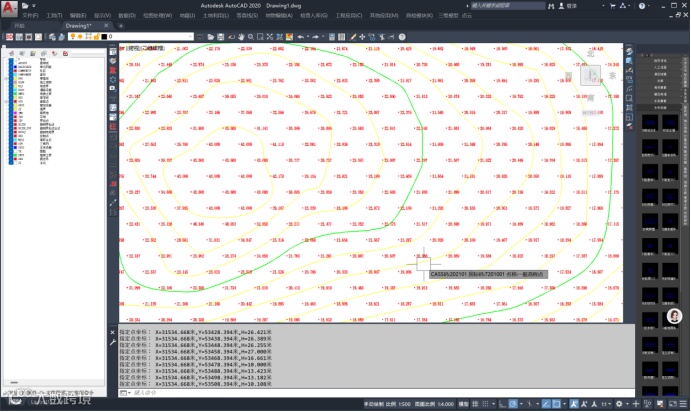Click the Save diskette icon in toolbar
691x412 pixels.
pyautogui.click(x=220, y=37)
